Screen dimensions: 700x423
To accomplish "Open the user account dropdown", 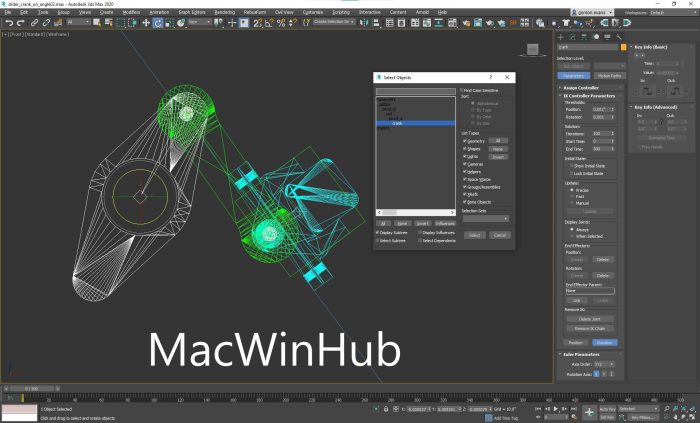I will [x=593, y=12].
